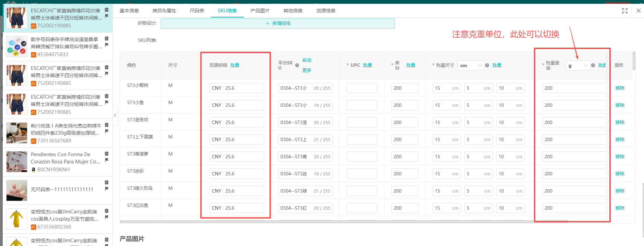This screenshot has height=246, width=644.
Task: Click the horizontal scrollbar under SKU table
Action: tap(343, 222)
